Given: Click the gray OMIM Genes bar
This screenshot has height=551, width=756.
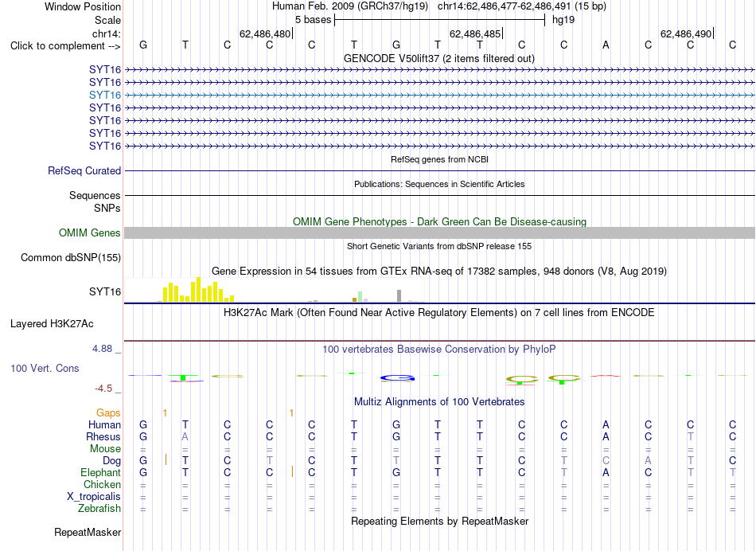Looking at the screenshot, I should [x=439, y=233].
